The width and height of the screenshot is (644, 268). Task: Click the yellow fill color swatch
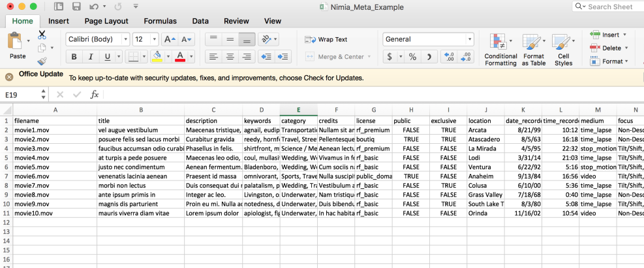[157, 57]
